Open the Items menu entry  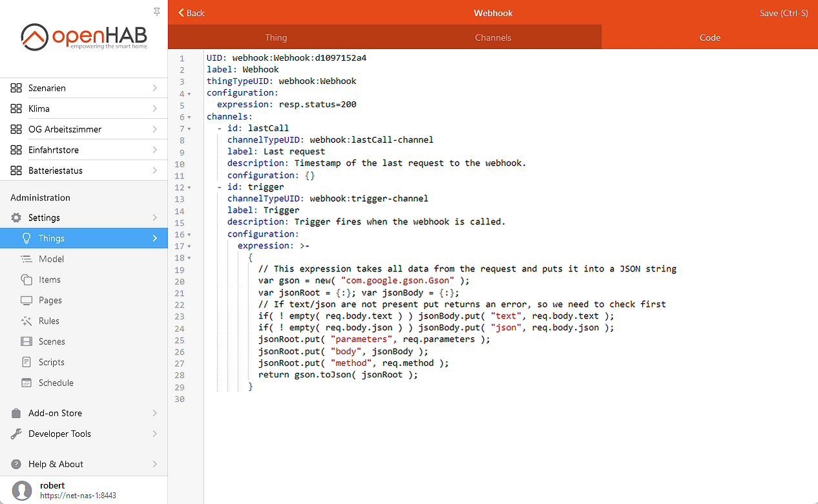[84, 280]
